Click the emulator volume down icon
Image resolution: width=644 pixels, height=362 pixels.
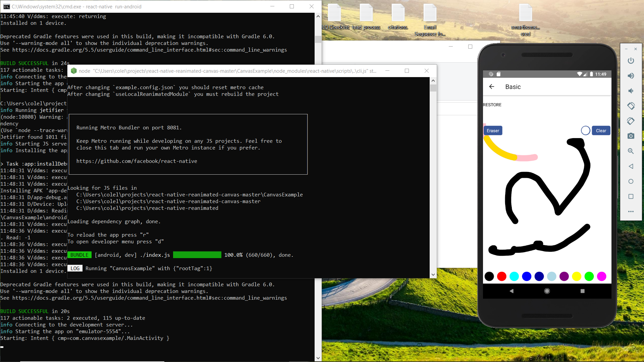[631, 91]
